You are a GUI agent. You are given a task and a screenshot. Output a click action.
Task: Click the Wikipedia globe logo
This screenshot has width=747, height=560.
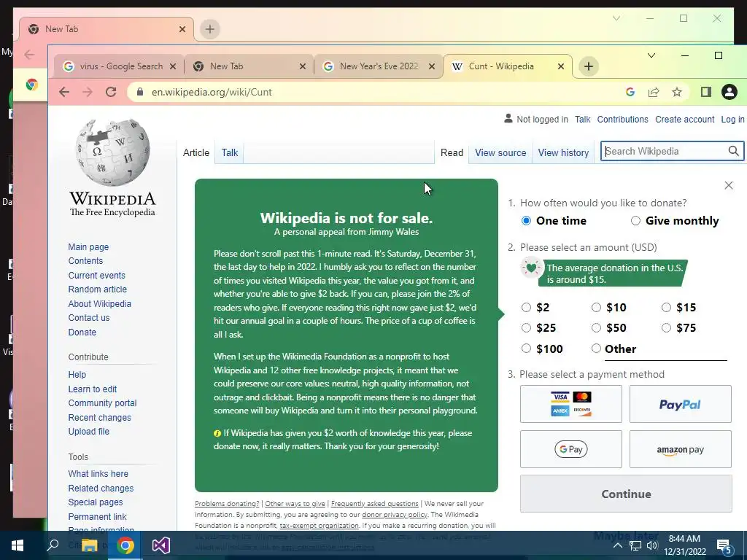click(x=112, y=153)
